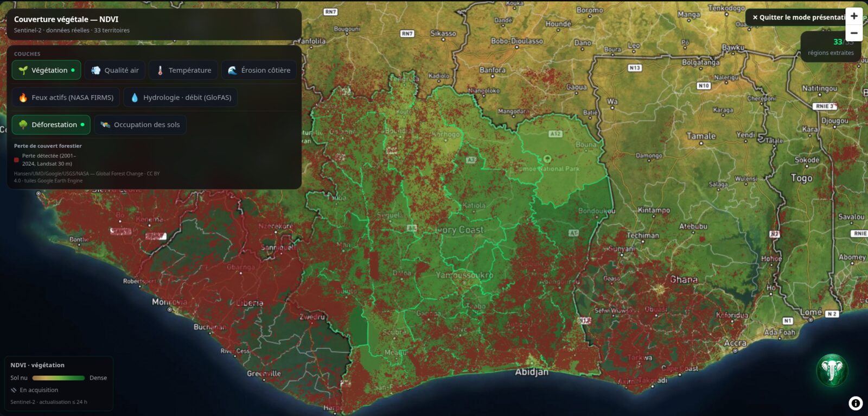Toggle the Déforestation layer off

pos(51,124)
